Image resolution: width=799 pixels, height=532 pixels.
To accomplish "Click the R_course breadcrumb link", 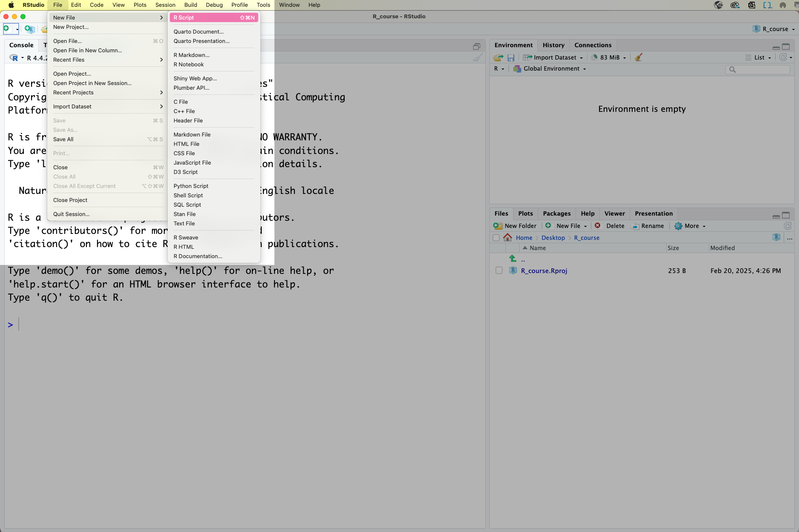I will 587,238.
